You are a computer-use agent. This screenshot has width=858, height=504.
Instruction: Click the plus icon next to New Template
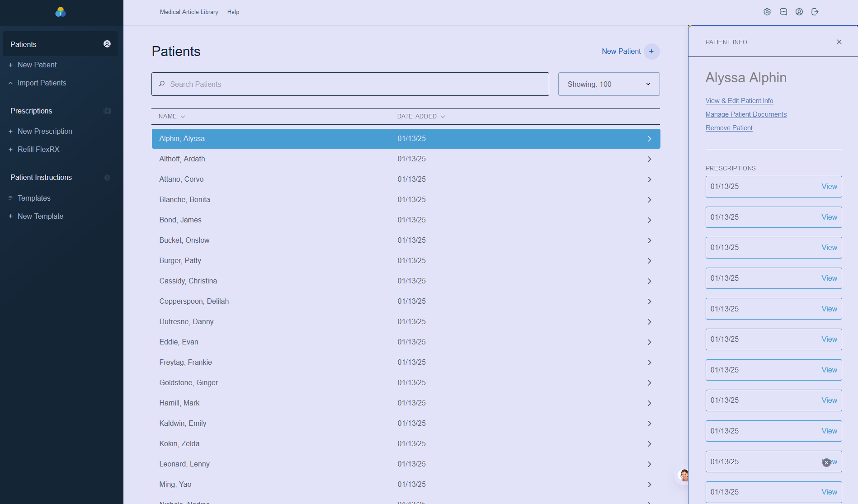tap(10, 217)
